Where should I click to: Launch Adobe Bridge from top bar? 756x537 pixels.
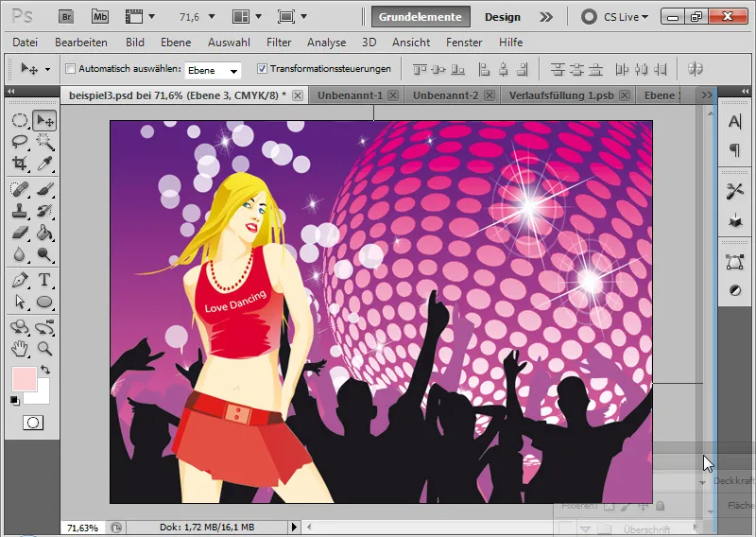[x=66, y=17]
